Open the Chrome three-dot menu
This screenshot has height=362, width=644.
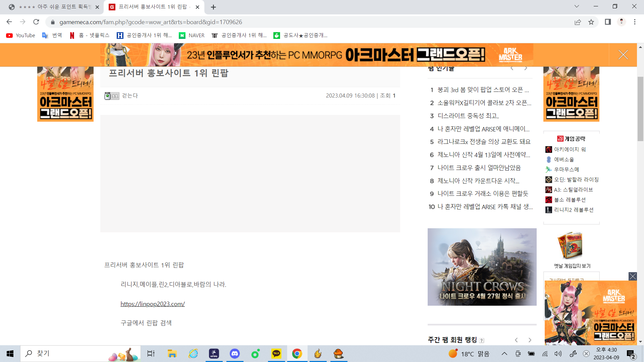point(635,22)
